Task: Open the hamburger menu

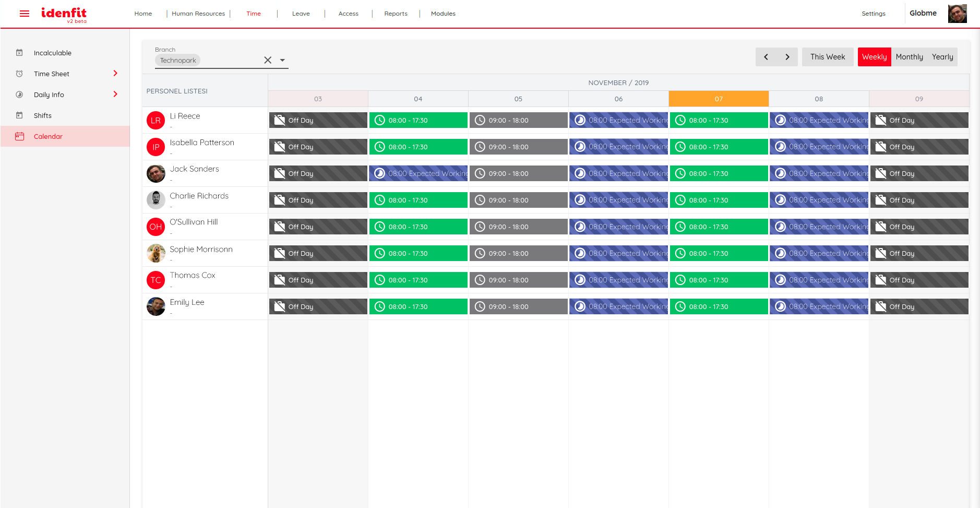Action: click(25, 14)
